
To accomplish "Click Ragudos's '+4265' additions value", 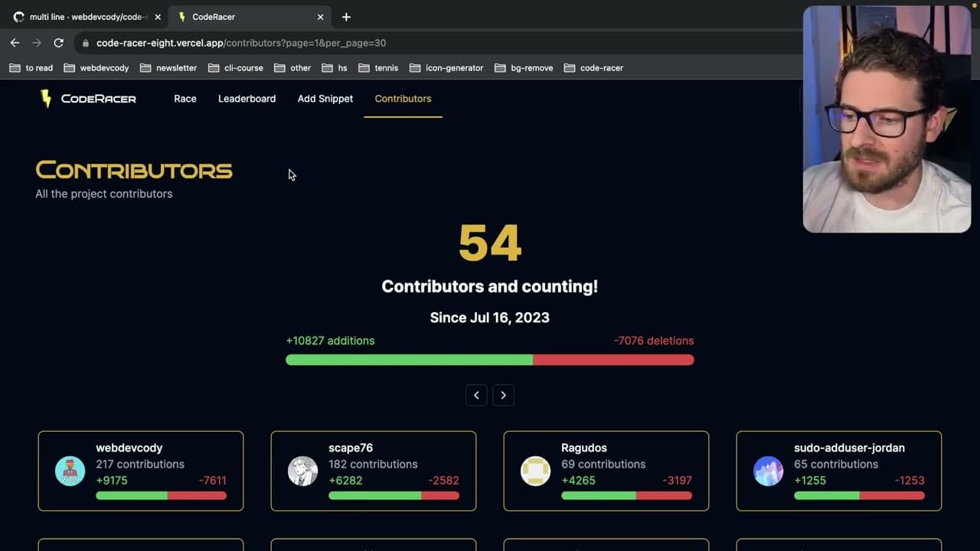I will point(578,481).
